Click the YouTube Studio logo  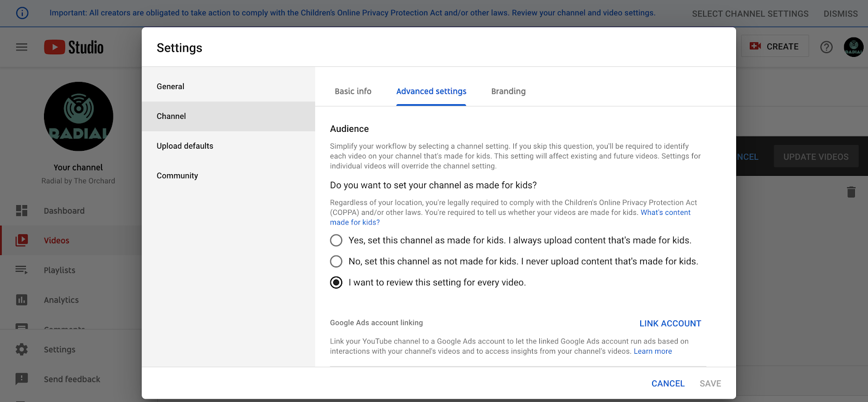74,47
